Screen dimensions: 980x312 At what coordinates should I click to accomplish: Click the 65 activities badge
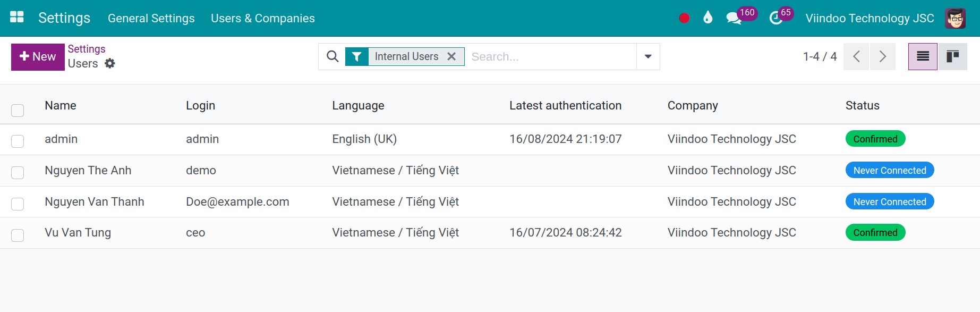click(x=786, y=12)
